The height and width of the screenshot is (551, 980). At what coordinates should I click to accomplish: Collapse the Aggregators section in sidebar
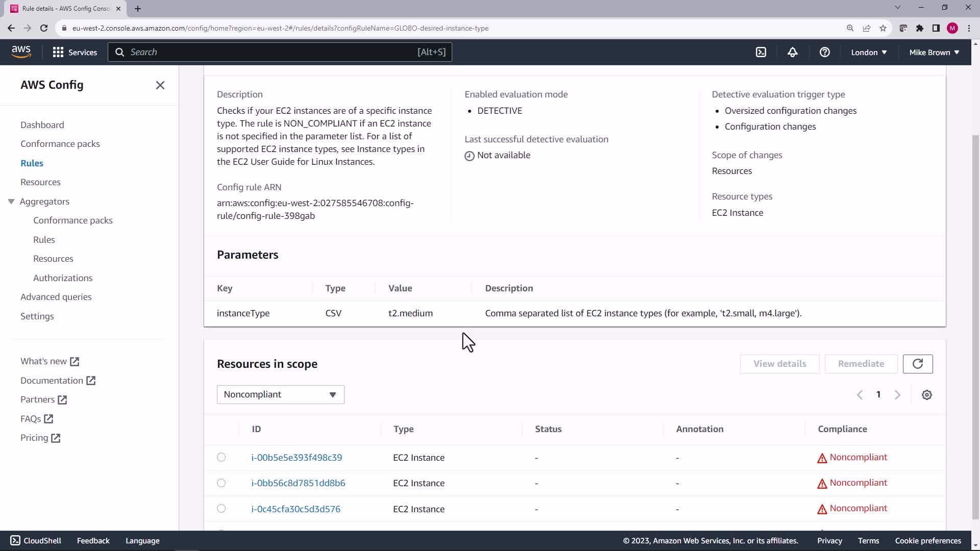coord(11,202)
